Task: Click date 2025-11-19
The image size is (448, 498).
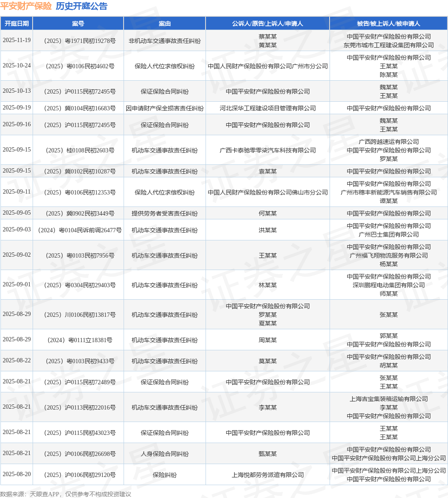Action: click(x=17, y=40)
